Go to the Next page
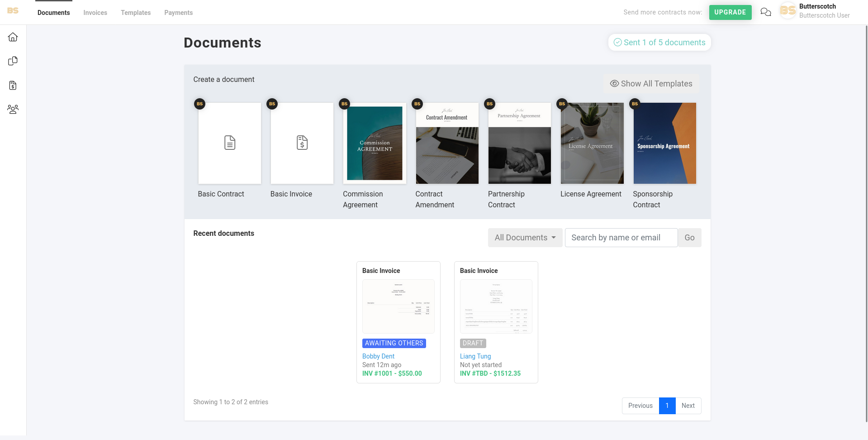Image resolution: width=868 pixels, height=440 pixels. (688, 406)
